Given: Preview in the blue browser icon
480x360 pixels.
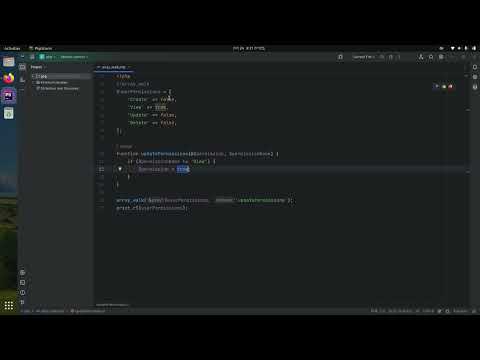Looking at the screenshot, I should [436, 87].
